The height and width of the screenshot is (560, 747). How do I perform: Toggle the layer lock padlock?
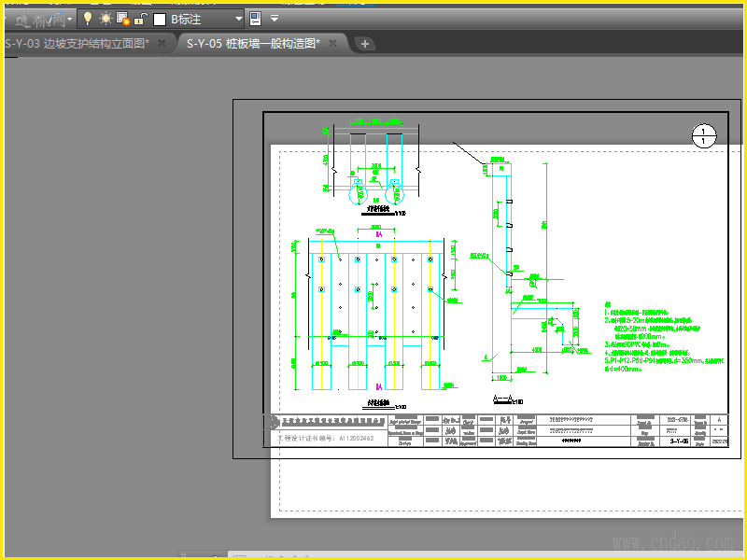pyautogui.click(x=140, y=19)
